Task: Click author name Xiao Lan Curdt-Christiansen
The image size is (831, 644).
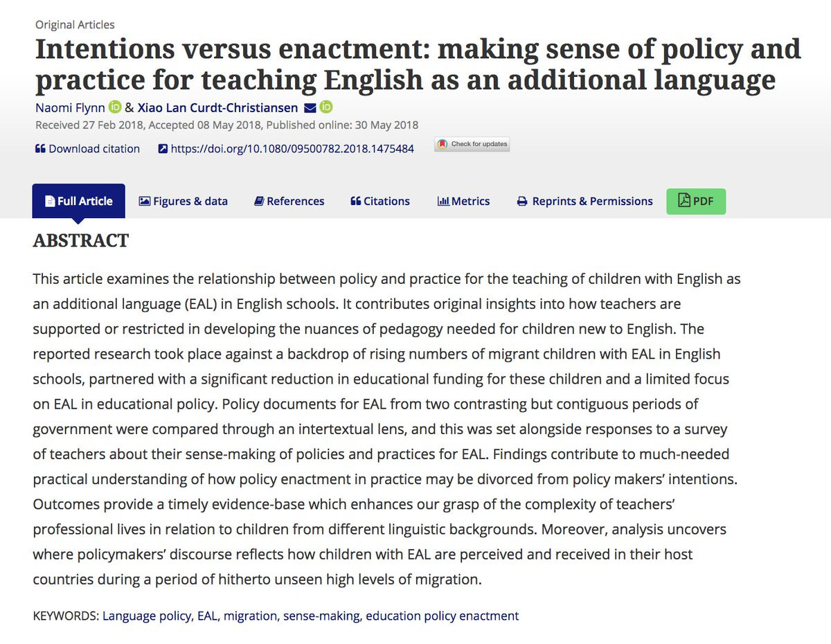Action: (218, 108)
